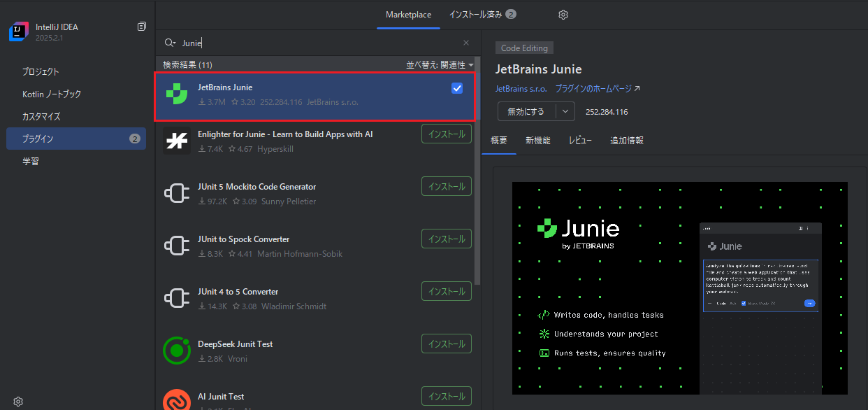Click JUnit 4 to 5 Converter plug icon
Image resolution: width=868 pixels, height=410 pixels.
click(177, 298)
